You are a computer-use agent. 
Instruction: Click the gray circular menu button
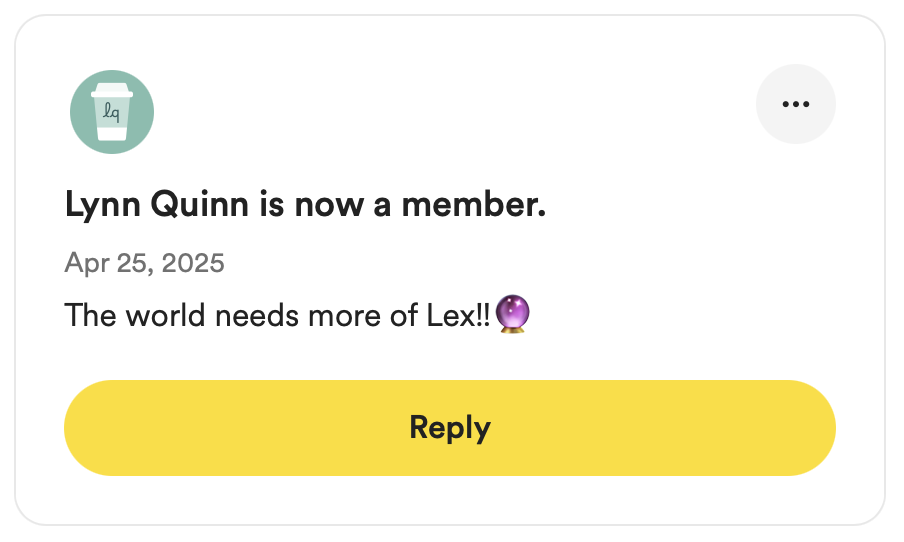click(796, 104)
